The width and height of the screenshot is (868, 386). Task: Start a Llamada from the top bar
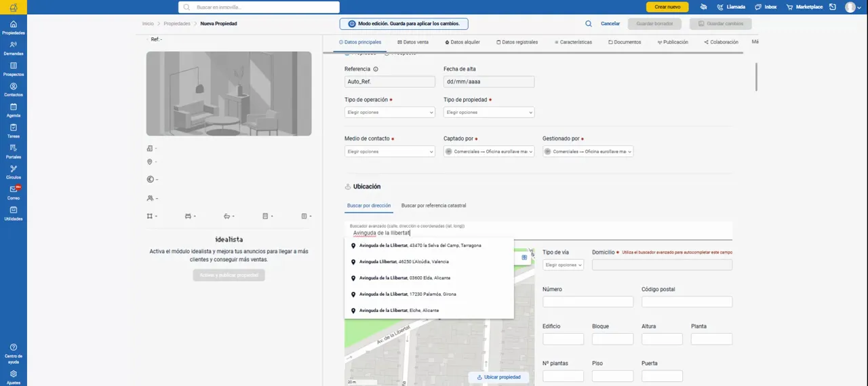pos(731,7)
